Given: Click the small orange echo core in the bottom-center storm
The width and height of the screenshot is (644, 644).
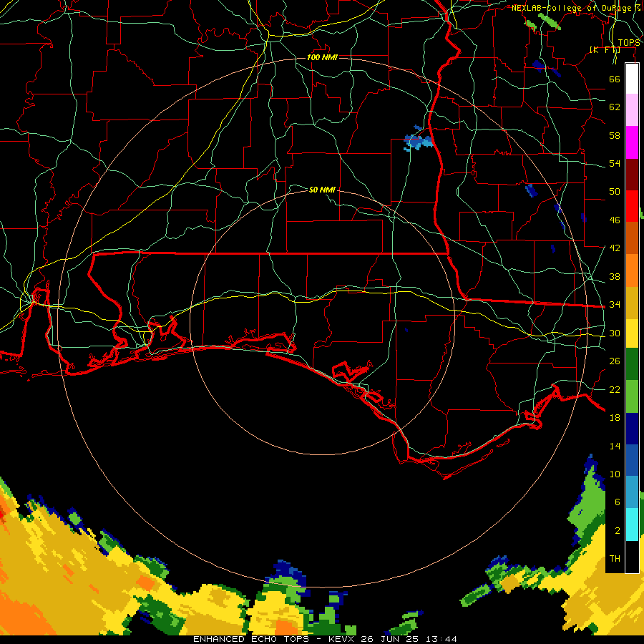Looking at the screenshot, I should [286, 628].
